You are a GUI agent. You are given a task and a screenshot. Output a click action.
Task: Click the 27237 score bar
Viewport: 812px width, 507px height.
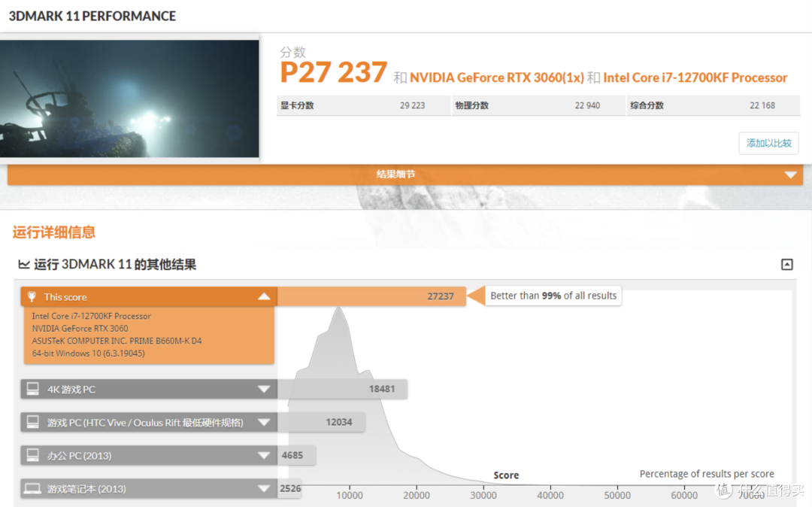pos(372,296)
